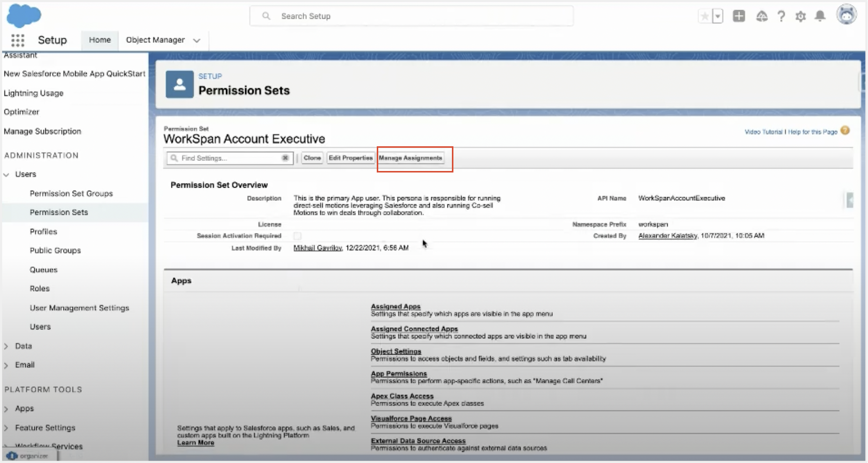Open the App Launcher grid icon
This screenshot has width=868, height=463.
pos(18,40)
